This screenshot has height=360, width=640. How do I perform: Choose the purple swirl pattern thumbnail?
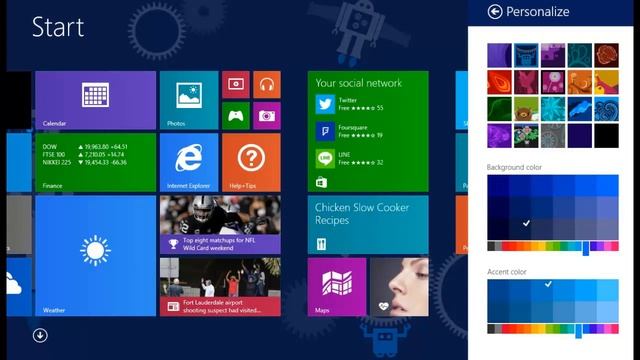pyautogui.click(x=499, y=136)
